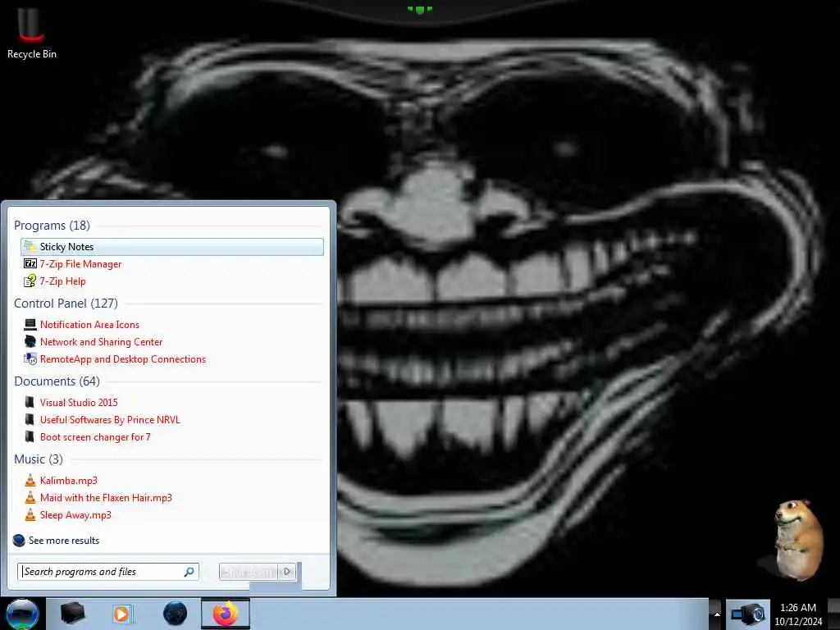This screenshot has width=840, height=630.
Task: Open Windows Media Player from taskbar
Action: (x=121, y=614)
